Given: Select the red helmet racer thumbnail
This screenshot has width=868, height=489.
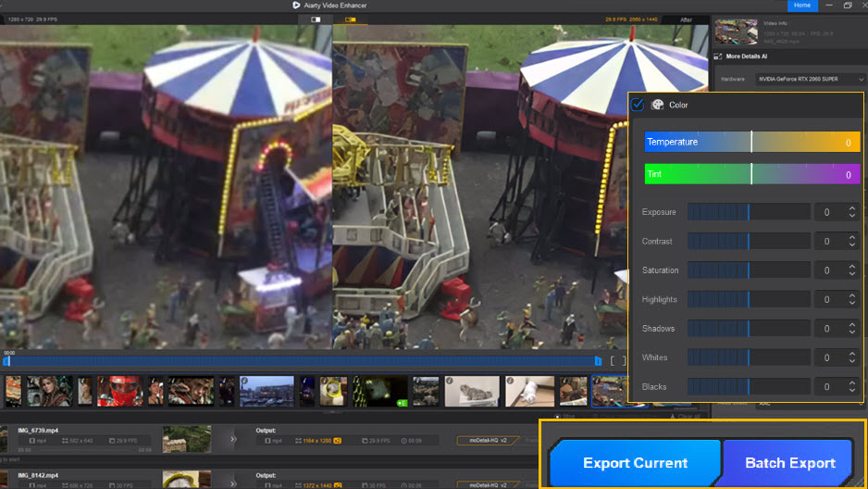Looking at the screenshot, I should pos(120,391).
